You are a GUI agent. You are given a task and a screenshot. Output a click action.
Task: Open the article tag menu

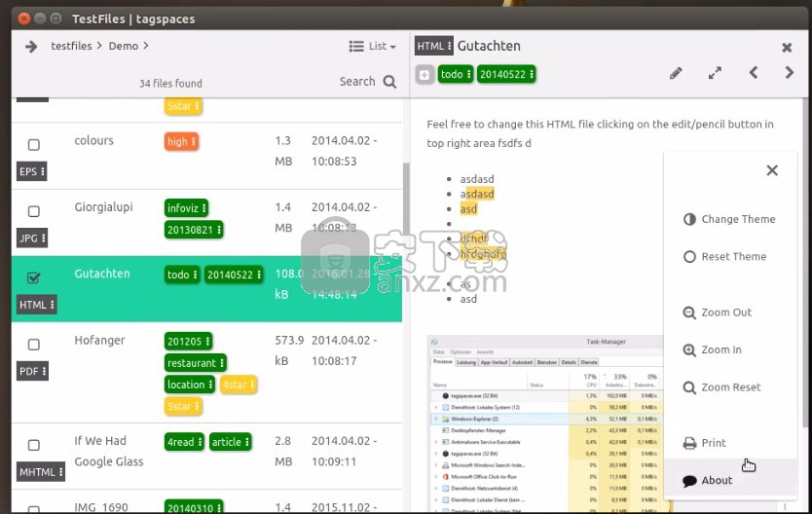tap(231, 442)
